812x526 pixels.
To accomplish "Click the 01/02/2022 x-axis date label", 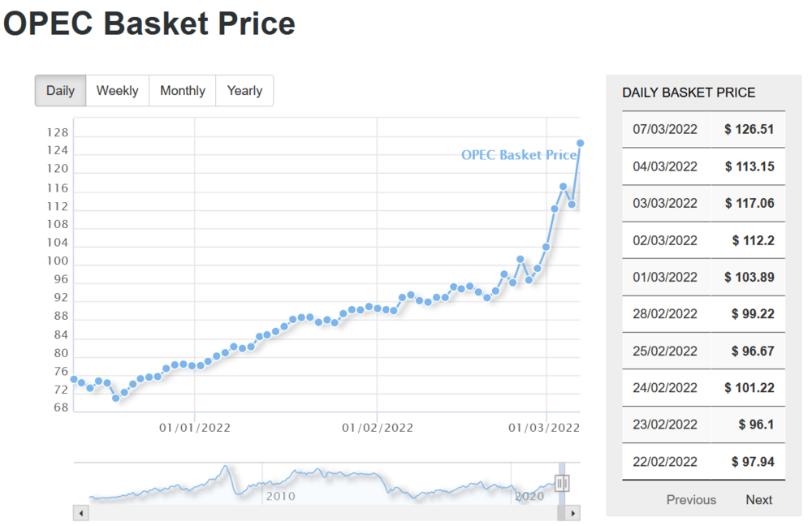I will click(377, 428).
